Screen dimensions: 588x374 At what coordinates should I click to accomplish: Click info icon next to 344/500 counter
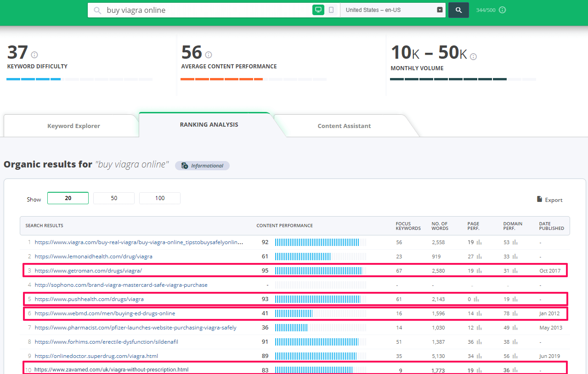pyautogui.click(x=503, y=10)
